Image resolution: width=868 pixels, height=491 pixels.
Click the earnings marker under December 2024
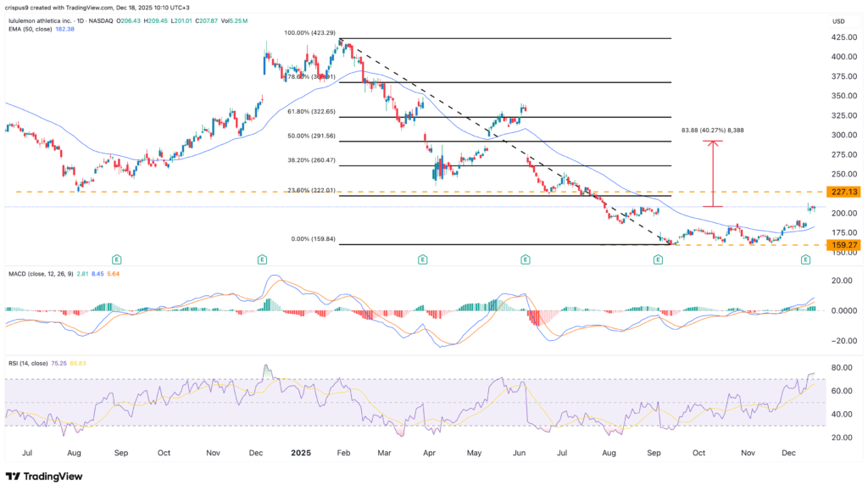point(260,258)
